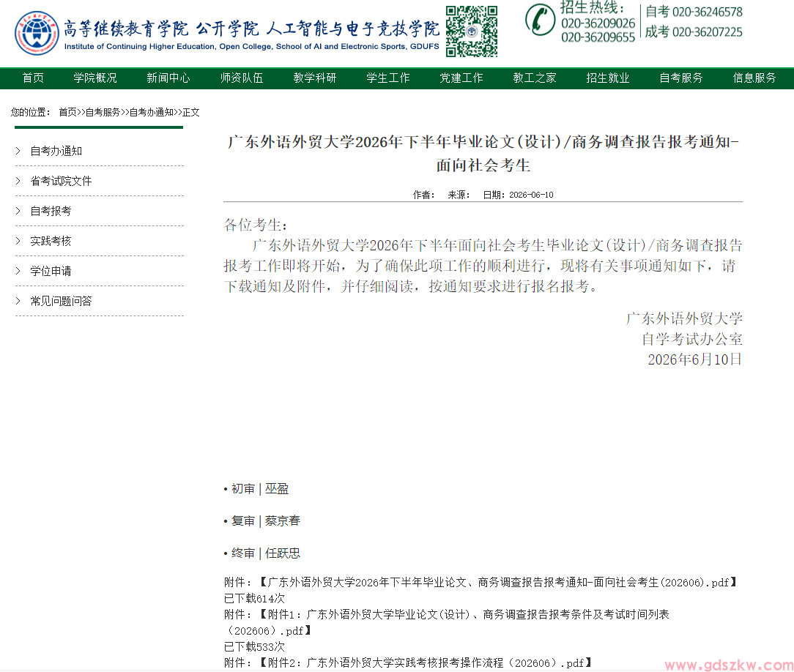Click the chevron beside 常见问题问答

tap(18, 301)
